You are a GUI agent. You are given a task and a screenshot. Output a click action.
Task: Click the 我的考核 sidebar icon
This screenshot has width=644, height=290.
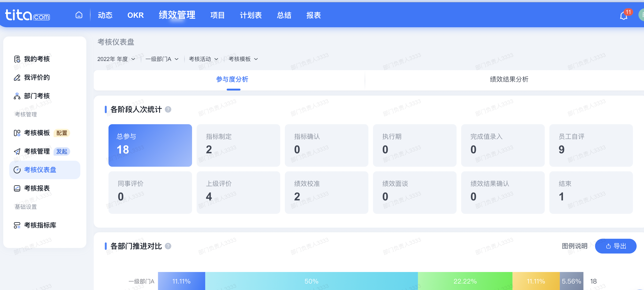17,59
